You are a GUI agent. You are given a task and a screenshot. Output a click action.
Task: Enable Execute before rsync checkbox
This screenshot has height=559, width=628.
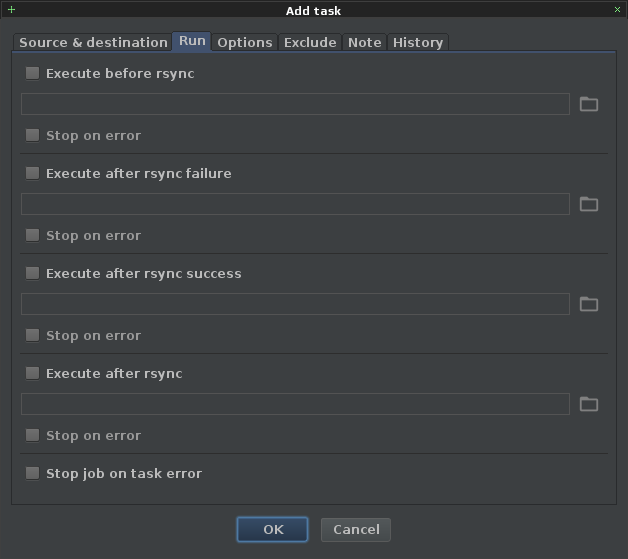[x=32, y=73]
